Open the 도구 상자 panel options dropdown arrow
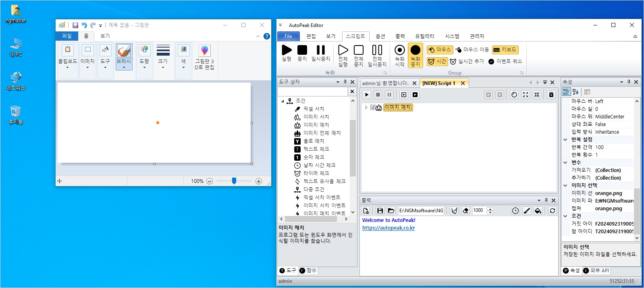 [x=338, y=82]
